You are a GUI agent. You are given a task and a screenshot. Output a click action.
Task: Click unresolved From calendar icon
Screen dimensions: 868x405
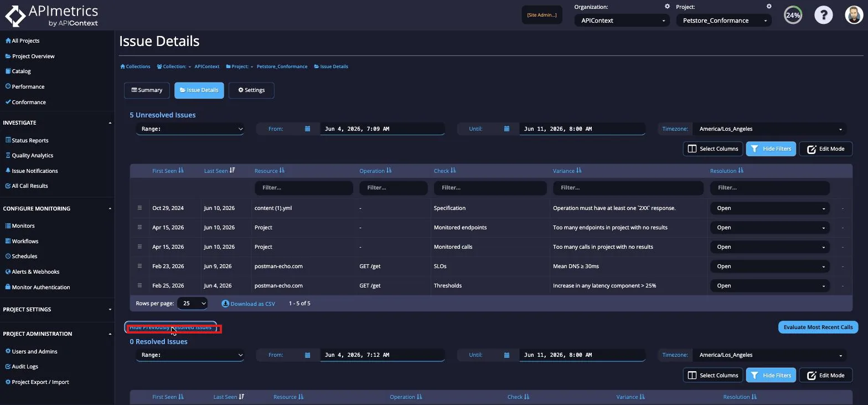coord(307,129)
